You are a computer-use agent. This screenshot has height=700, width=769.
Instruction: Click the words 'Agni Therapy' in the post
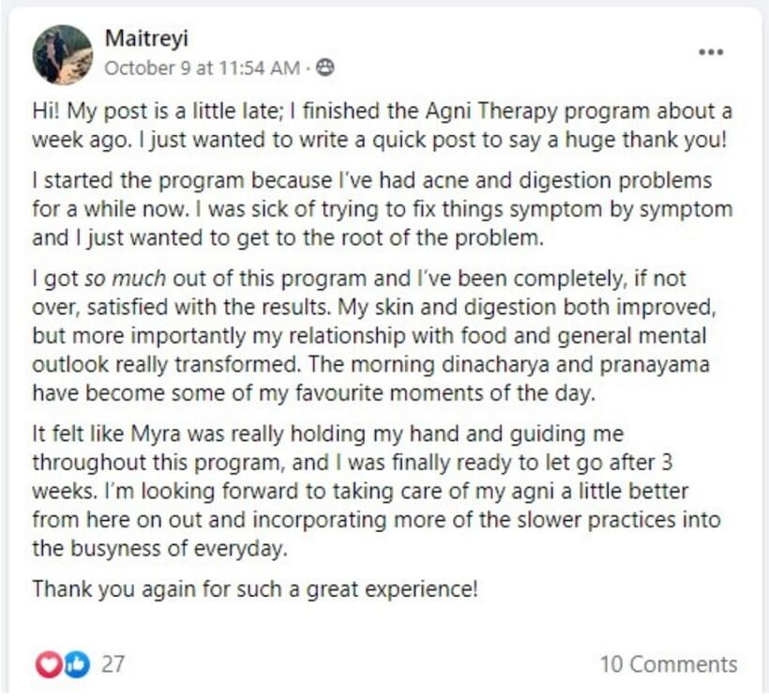(x=491, y=112)
